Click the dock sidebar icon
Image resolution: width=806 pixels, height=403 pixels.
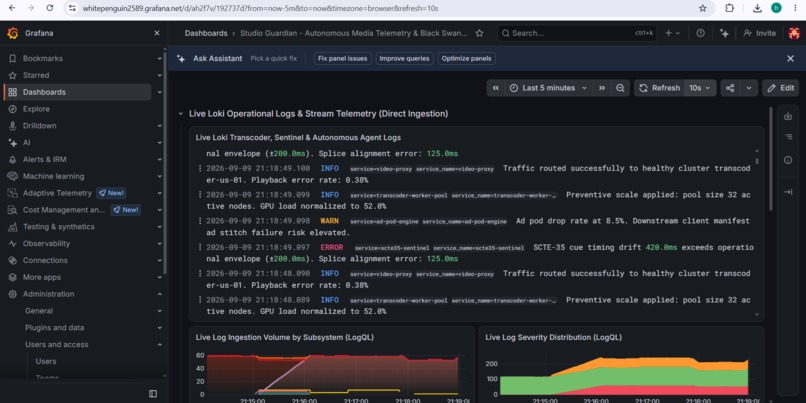[153, 394]
